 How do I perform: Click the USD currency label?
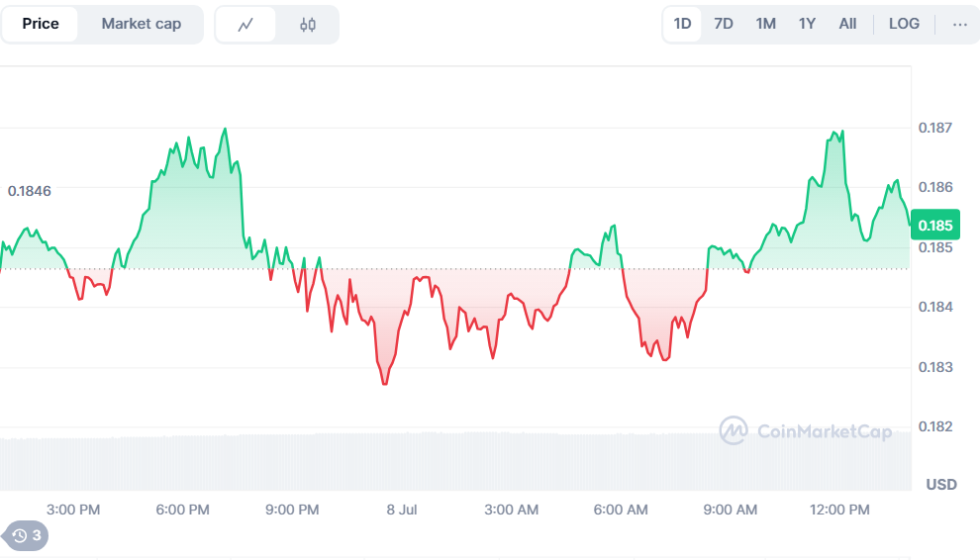tap(940, 484)
